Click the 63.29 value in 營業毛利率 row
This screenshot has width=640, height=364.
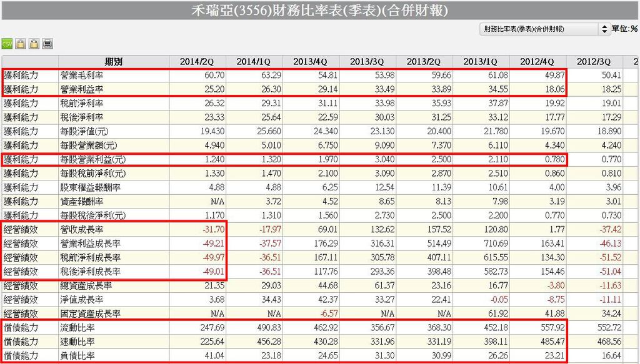(x=271, y=76)
